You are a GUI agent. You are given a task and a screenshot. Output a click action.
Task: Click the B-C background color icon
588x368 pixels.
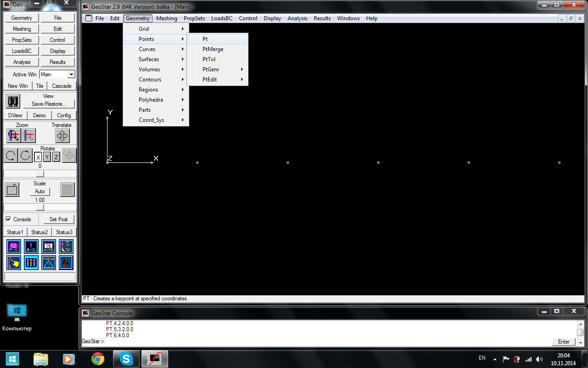click(x=31, y=247)
